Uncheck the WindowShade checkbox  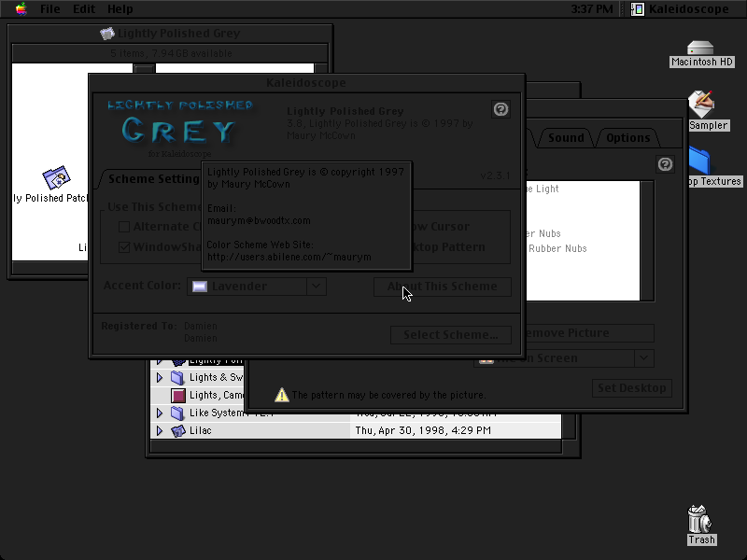coord(124,247)
